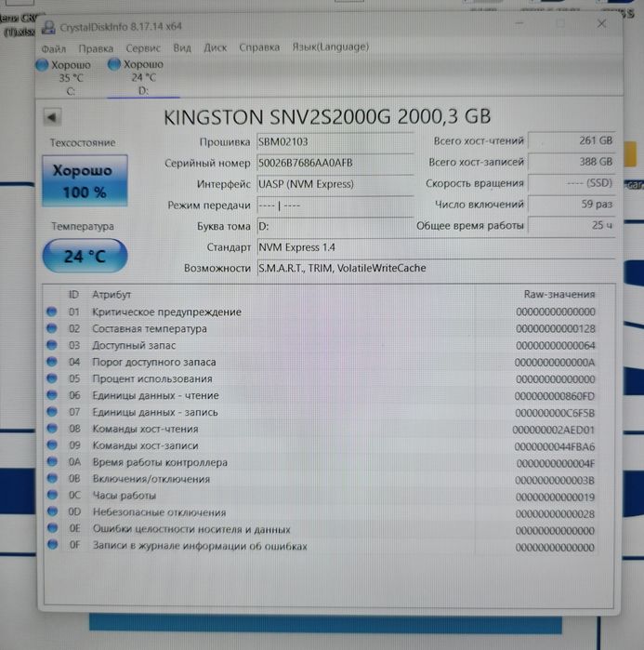The image size is (644, 650).
Task: Select the Команды хост-чтения row
Action: coord(322,429)
